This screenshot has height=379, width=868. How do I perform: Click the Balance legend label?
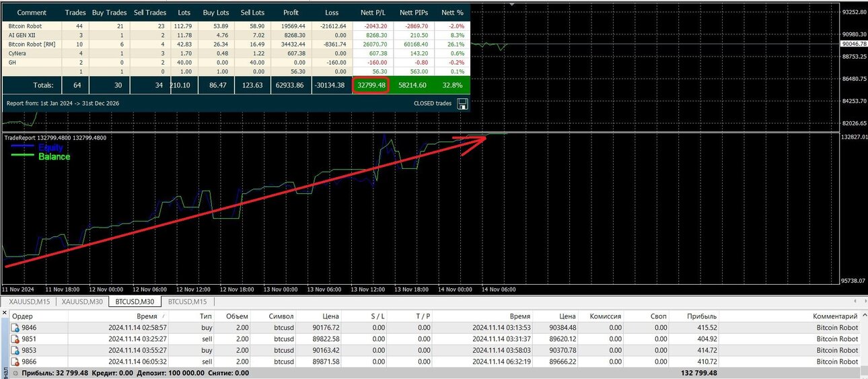[54, 157]
